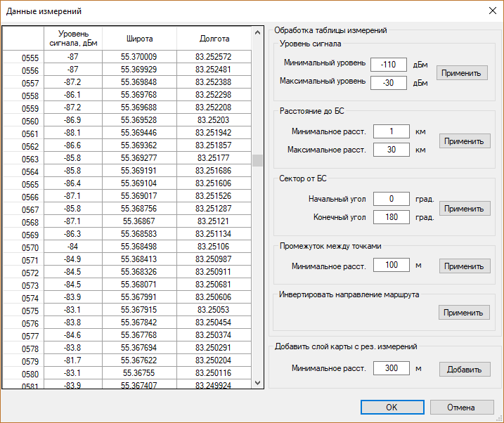Click longitude cell 83.251287

click(214, 209)
